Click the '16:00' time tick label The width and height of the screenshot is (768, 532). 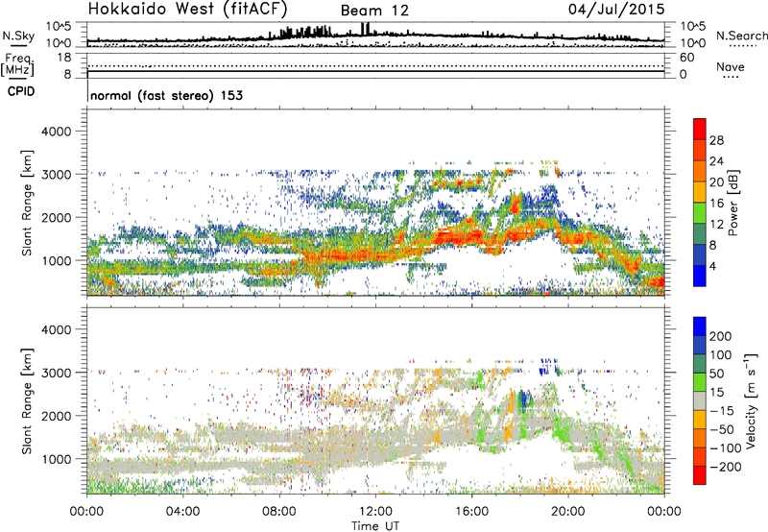tap(471, 512)
